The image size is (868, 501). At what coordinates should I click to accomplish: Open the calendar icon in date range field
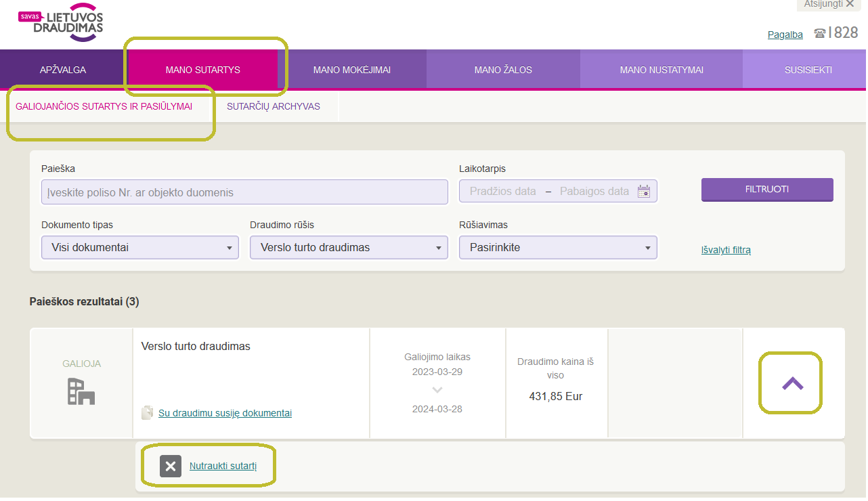[643, 192]
